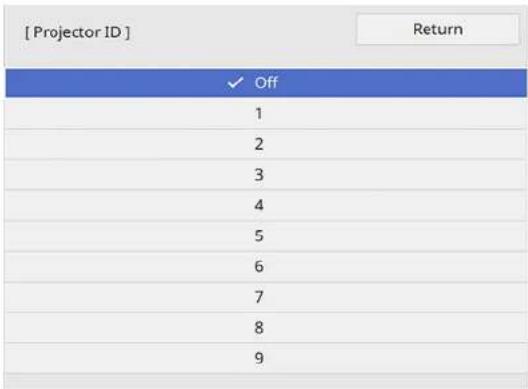Disable projector ID via the Off row
The height and width of the screenshot is (389, 528).
click(x=266, y=83)
